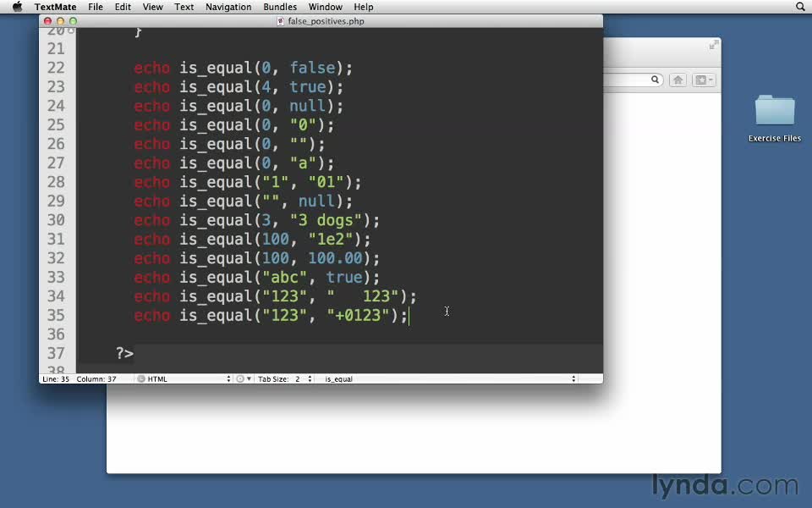Click the "a" string on line 27

(303, 163)
